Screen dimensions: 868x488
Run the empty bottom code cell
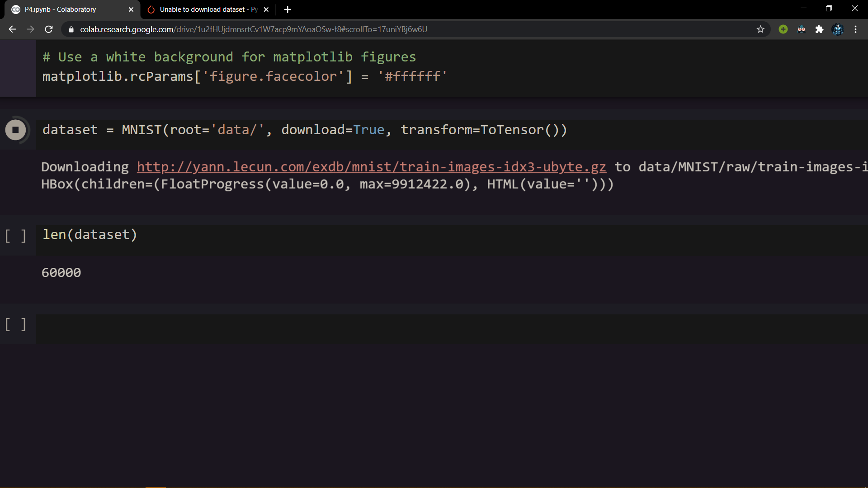15,324
